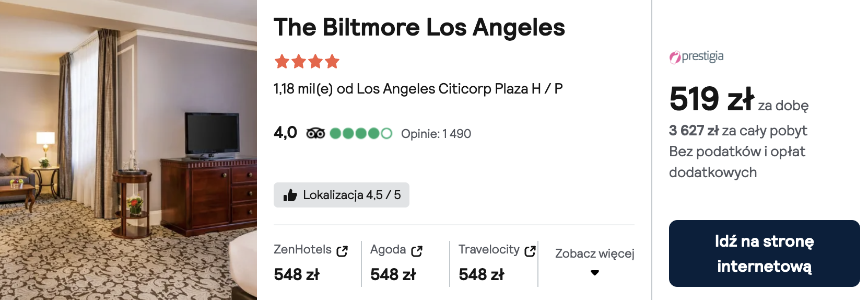Click the 519 zł za dobę price
This screenshot has height=300, width=868.
tap(738, 99)
